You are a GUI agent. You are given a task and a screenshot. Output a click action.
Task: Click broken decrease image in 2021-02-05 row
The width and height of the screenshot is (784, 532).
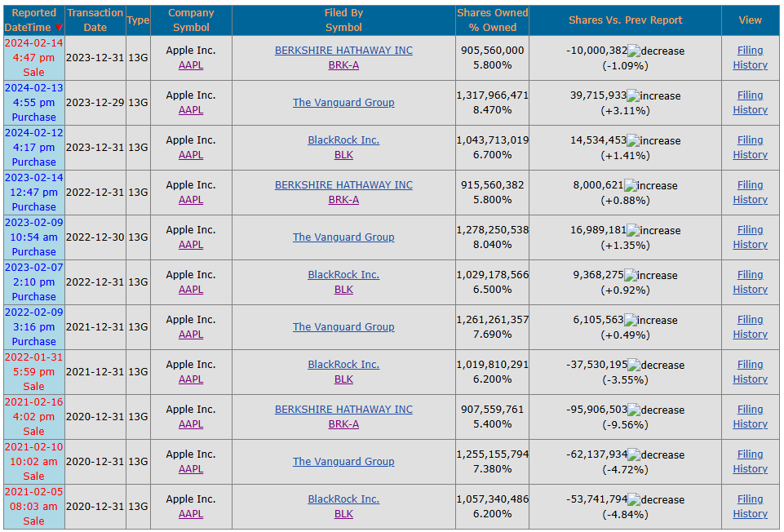click(634, 499)
